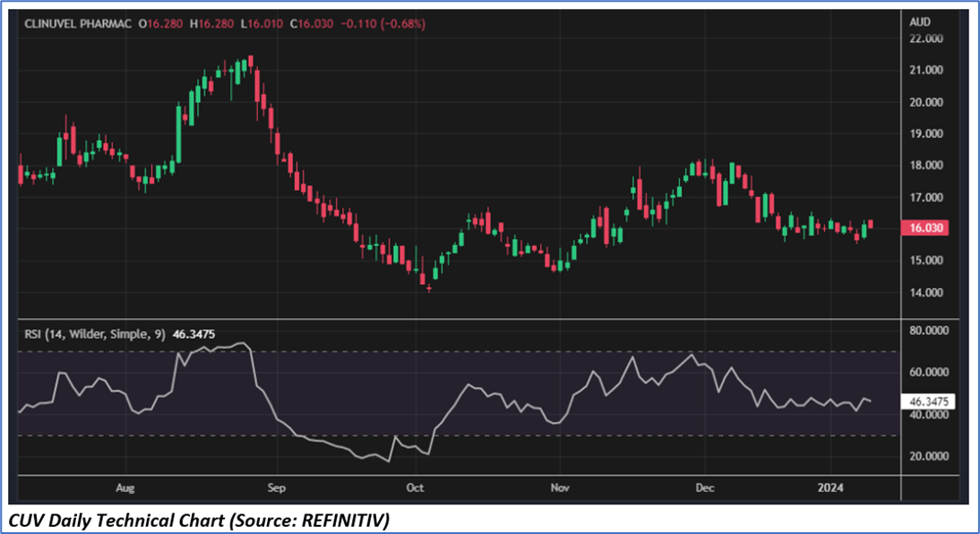Select the Aug label on time axis
This screenshot has width=980, height=534.
pos(126,489)
